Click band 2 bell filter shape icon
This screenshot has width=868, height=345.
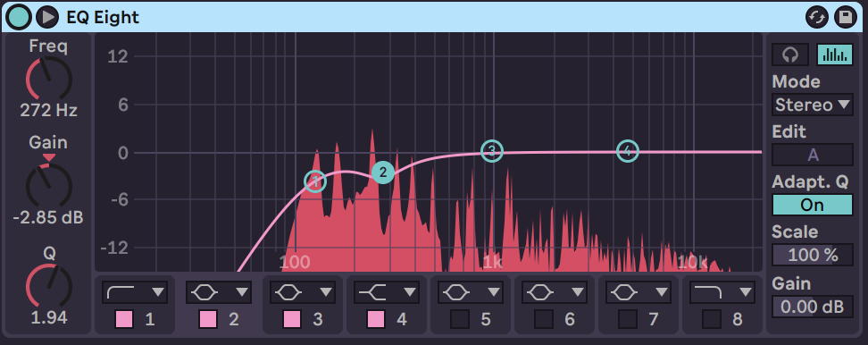204,292
